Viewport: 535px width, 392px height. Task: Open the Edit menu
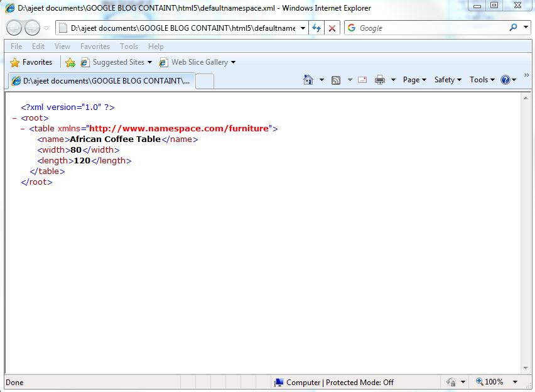coord(38,46)
